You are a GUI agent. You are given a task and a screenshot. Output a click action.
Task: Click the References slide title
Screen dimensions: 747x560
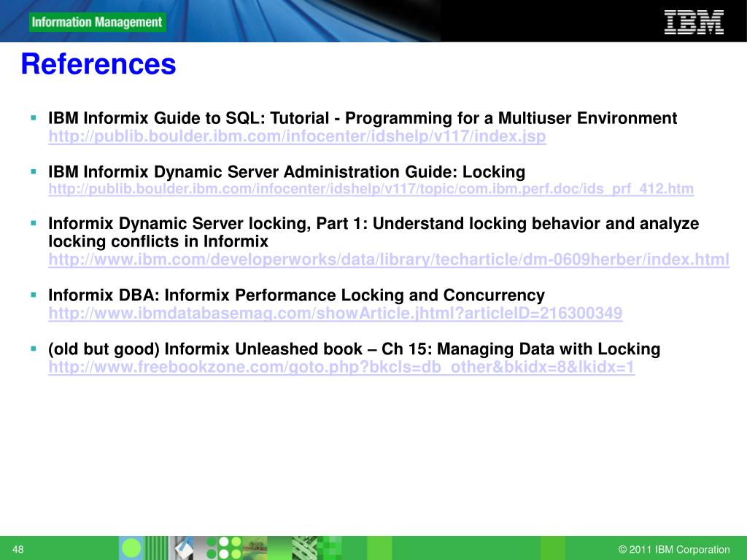(x=98, y=64)
